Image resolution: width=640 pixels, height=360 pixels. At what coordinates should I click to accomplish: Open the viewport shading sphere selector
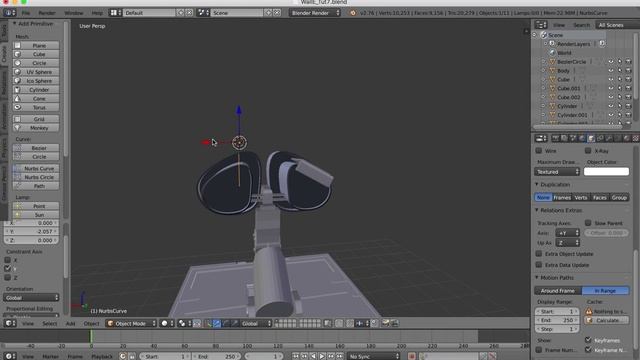click(167, 323)
